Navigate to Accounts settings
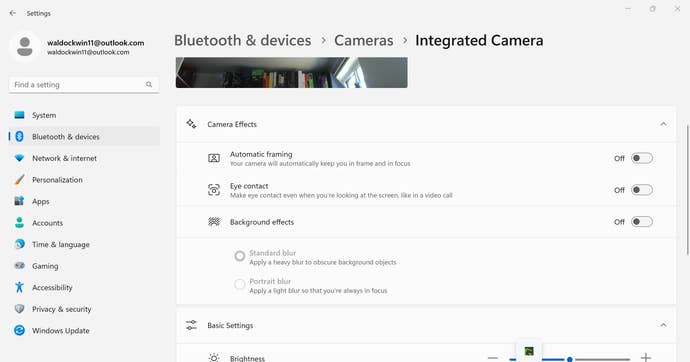690x362 pixels. pos(84,223)
